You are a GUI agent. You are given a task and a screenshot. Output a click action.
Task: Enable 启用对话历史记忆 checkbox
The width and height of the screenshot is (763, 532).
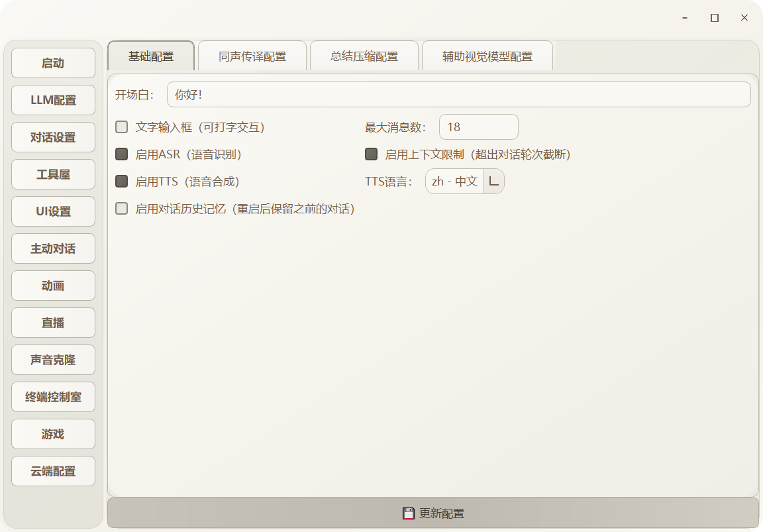[x=122, y=209]
